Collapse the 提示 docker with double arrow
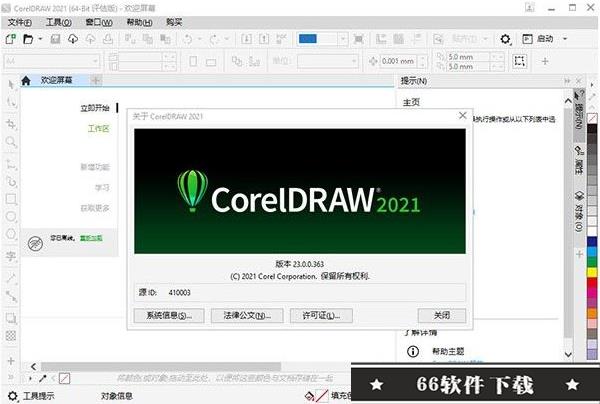Image resolution: width=600 pixels, height=404 pixels. pos(567,81)
